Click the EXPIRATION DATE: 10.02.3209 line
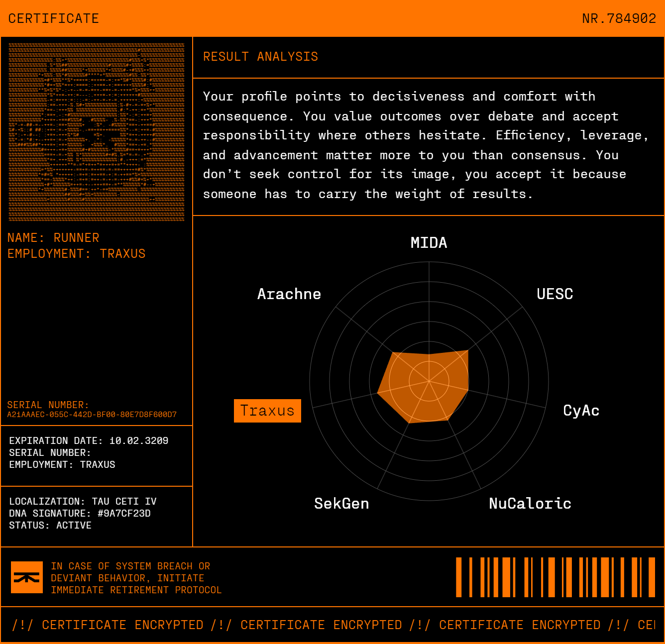The width and height of the screenshot is (665, 644). [89, 441]
